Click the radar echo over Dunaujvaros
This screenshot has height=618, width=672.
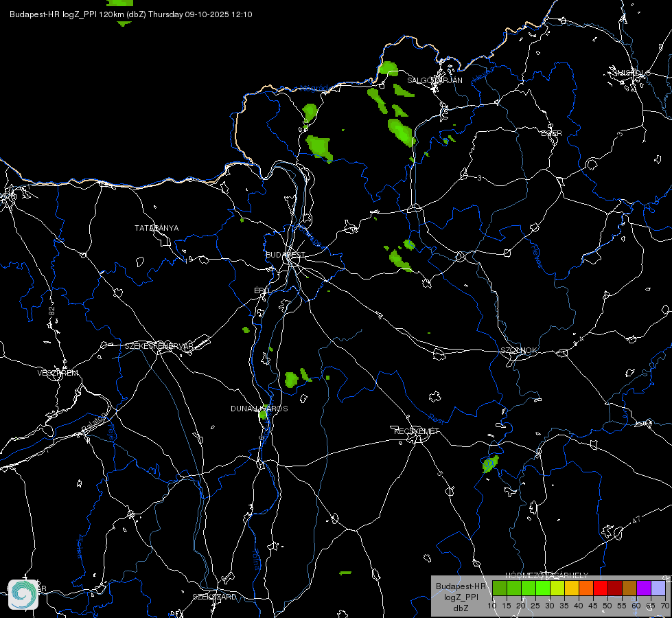pos(263,413)
